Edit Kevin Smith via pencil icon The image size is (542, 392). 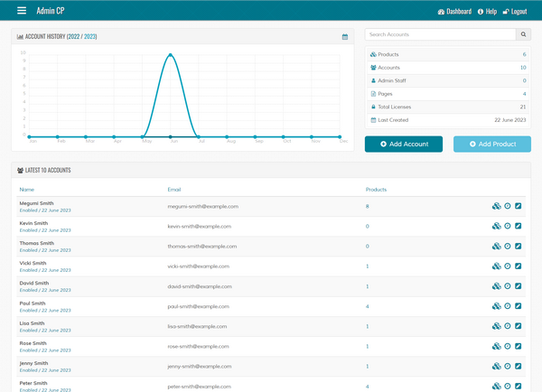click(x=518, y=226)
